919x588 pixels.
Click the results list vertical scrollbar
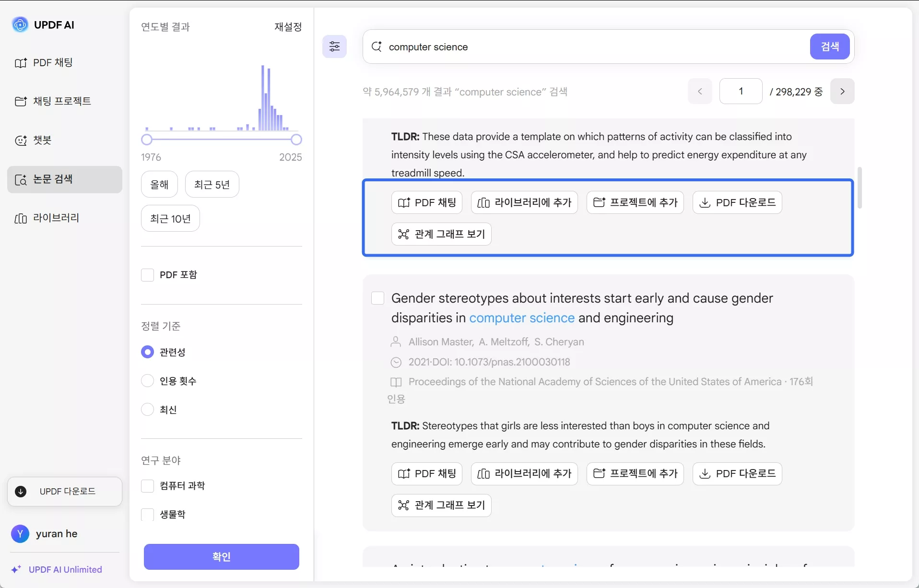(860, 188)
